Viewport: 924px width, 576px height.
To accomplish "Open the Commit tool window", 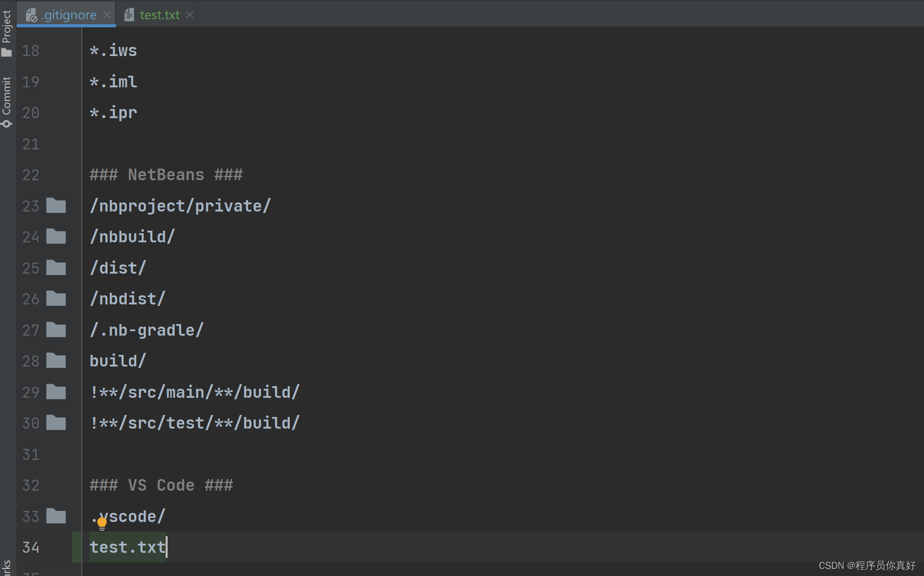I will tap(7, 101).
